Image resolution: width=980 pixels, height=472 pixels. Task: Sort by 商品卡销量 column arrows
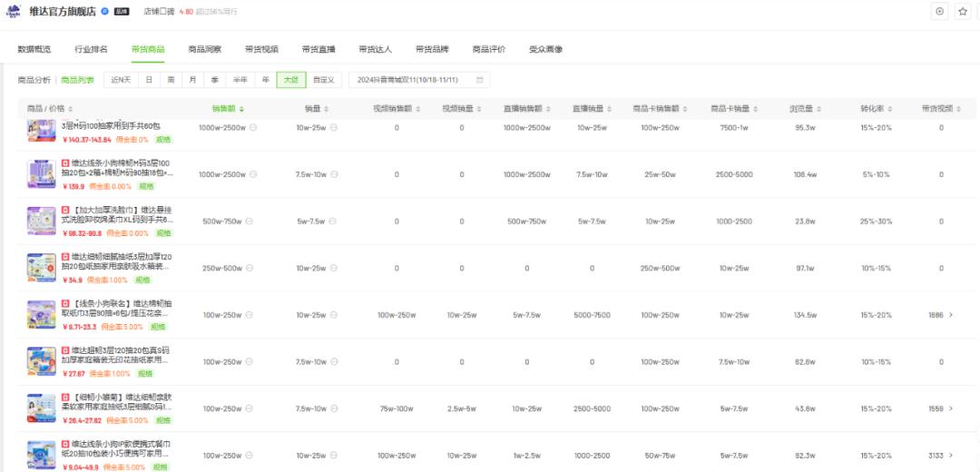pyautogui.click(x=756, y=109)
